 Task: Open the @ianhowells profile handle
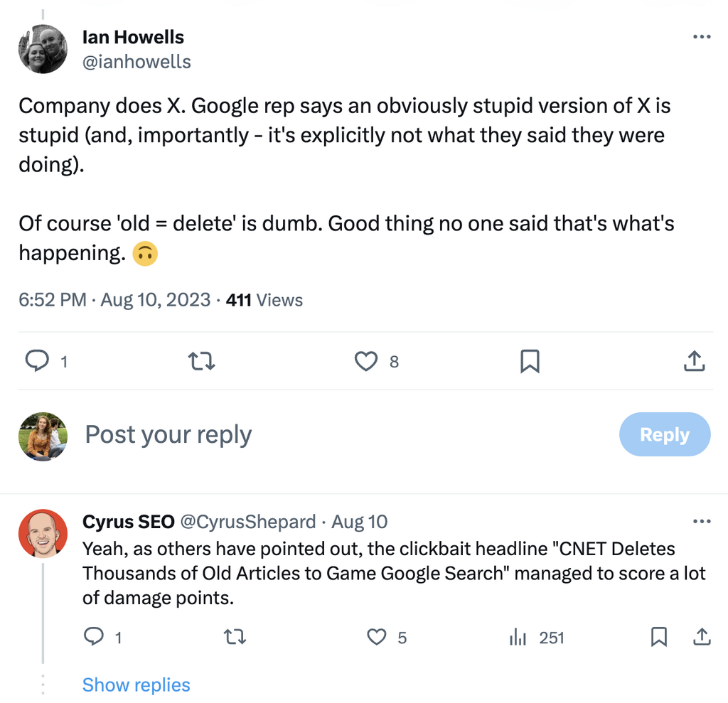[136, 62]
